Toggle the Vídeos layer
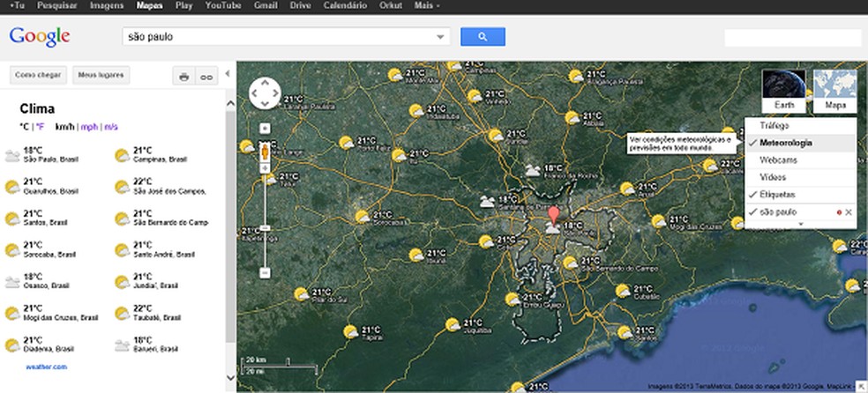This screenshot has height=393, width=868. tap(800, 177)
